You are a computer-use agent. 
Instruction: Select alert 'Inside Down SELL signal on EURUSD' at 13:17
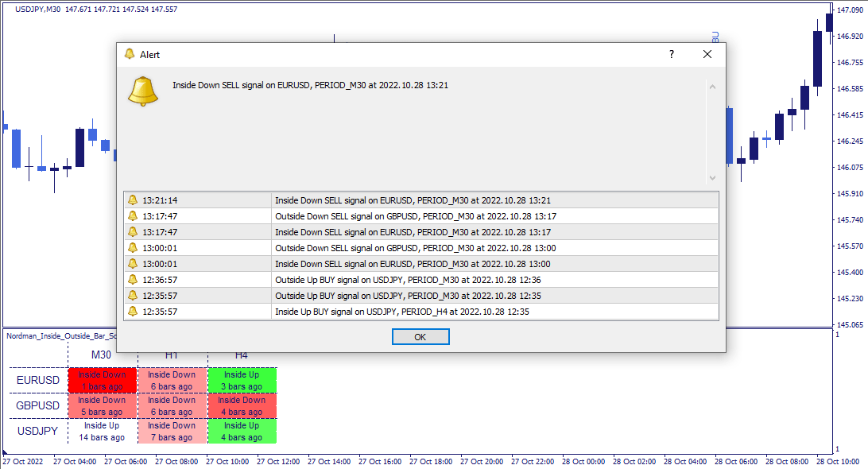tap(421, 232)
